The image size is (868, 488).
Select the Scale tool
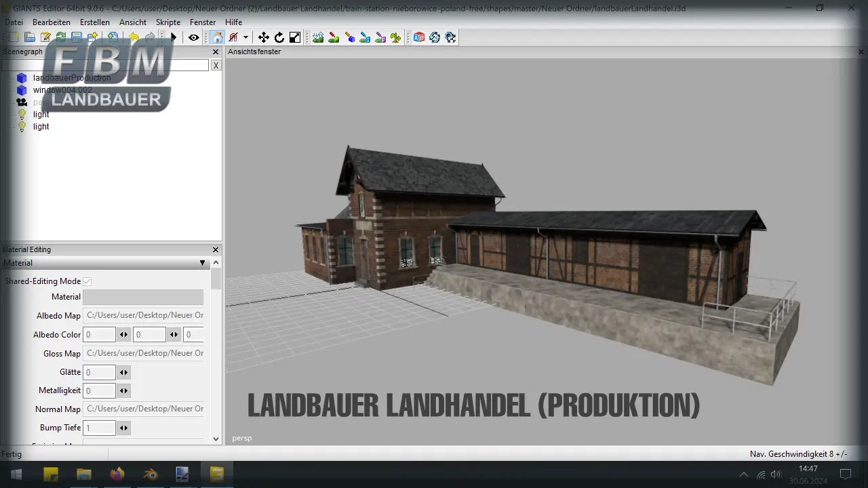tap(295, 37)
